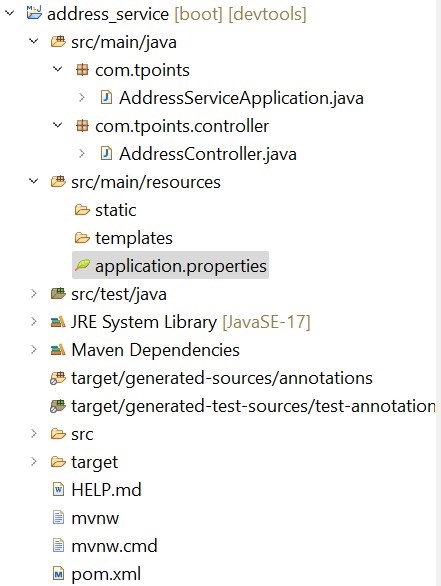The image size is (441, 586).
Task: Click the address_service project icon
Action: point(34,13)
